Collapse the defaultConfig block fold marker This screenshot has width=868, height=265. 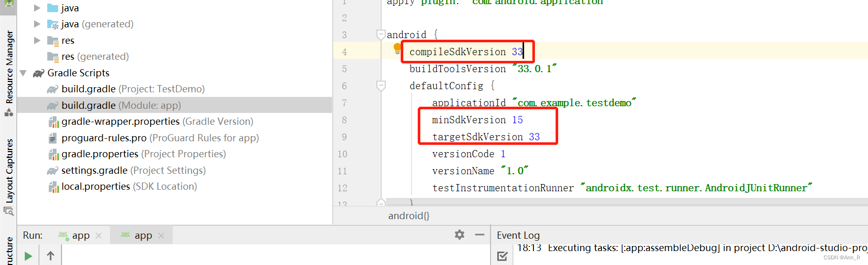tap(381, 86)
